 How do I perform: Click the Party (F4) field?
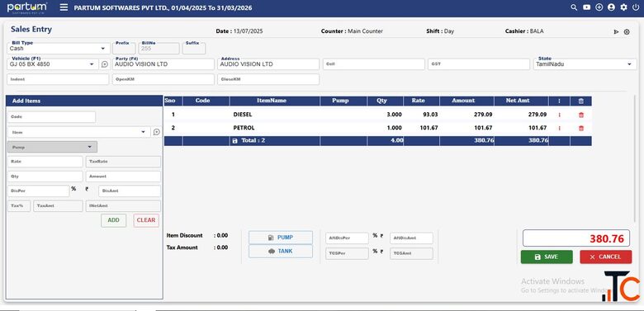pos(163,64)
